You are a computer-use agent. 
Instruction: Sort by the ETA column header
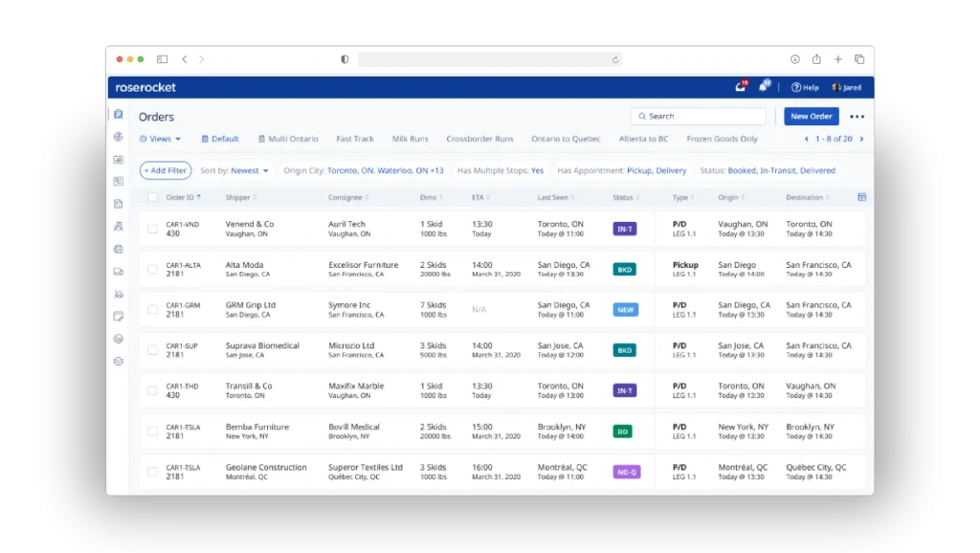coord(480,197)
